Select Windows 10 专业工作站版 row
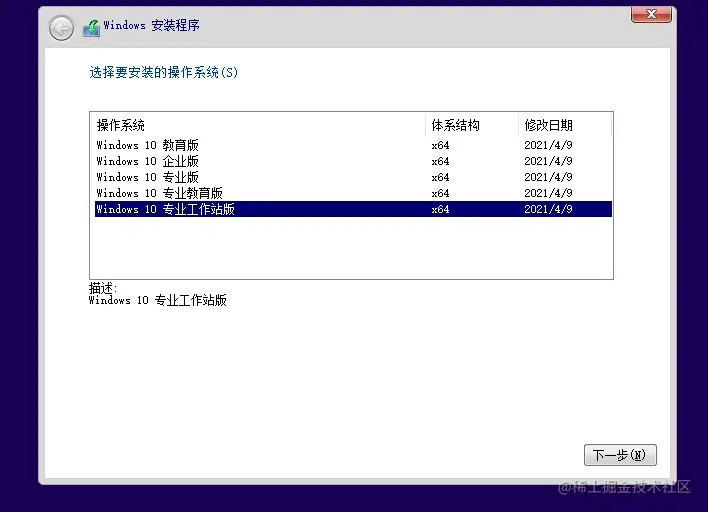708x512 pixels. click(x=353, y=209)
